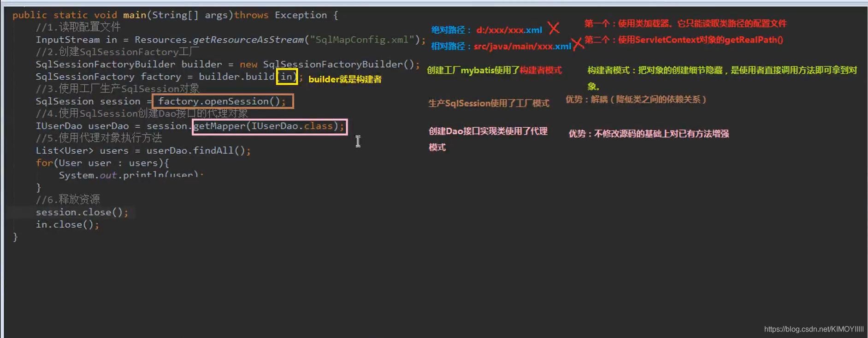This screenshot has height=338, width=868.
Task: Click the red note starting '第一个：使用类加载器'
Action: click(x=685, y=24)
